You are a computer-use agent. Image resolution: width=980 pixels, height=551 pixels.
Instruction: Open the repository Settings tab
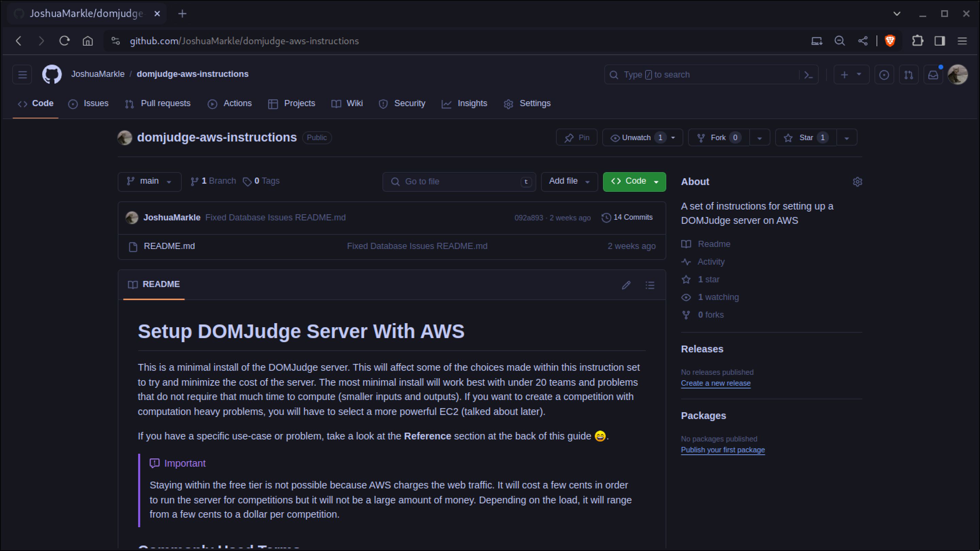pyautogui.click(x=527, y=103)
